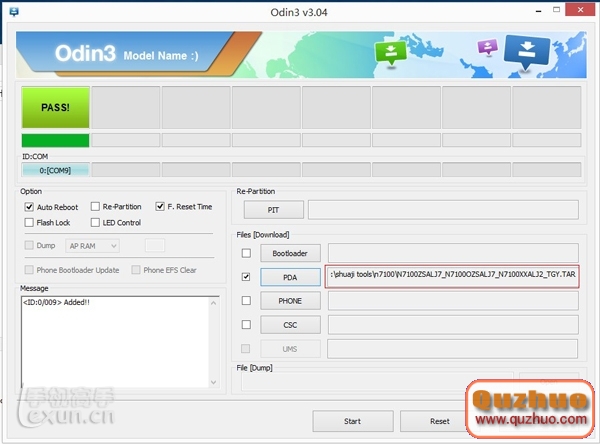Uncheck the PDA file checkbox
The width and height of the screenshot is (600, 444).
(x=246, y=277)
